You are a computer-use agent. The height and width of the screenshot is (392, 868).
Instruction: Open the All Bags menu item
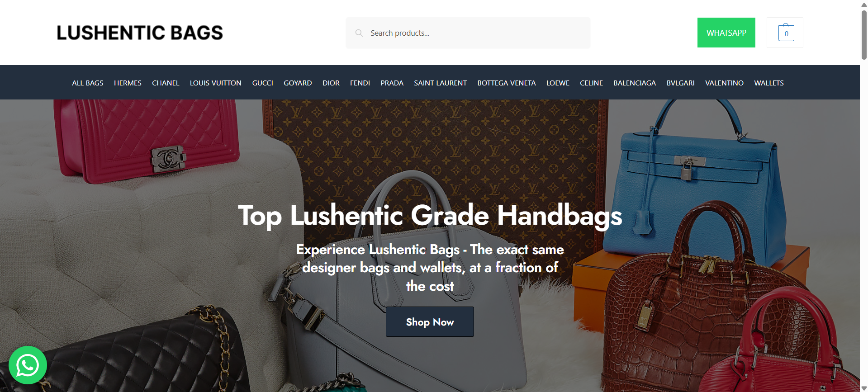[x=88, y=83]
